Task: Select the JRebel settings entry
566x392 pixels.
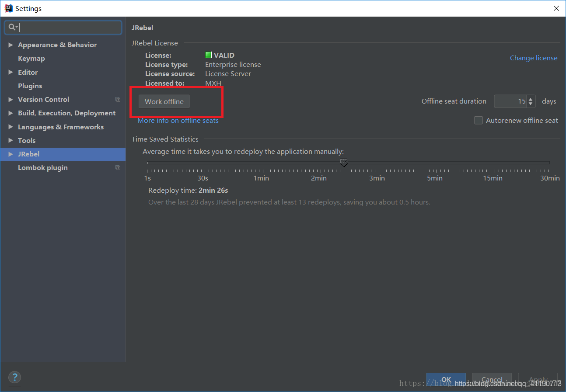Action: point(63,154)
